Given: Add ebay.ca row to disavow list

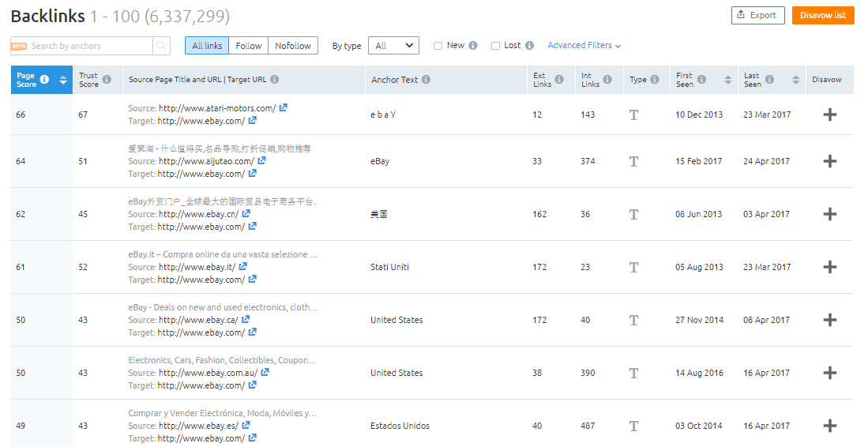Looking at the screenshot, I should click(x=830, y=320).
